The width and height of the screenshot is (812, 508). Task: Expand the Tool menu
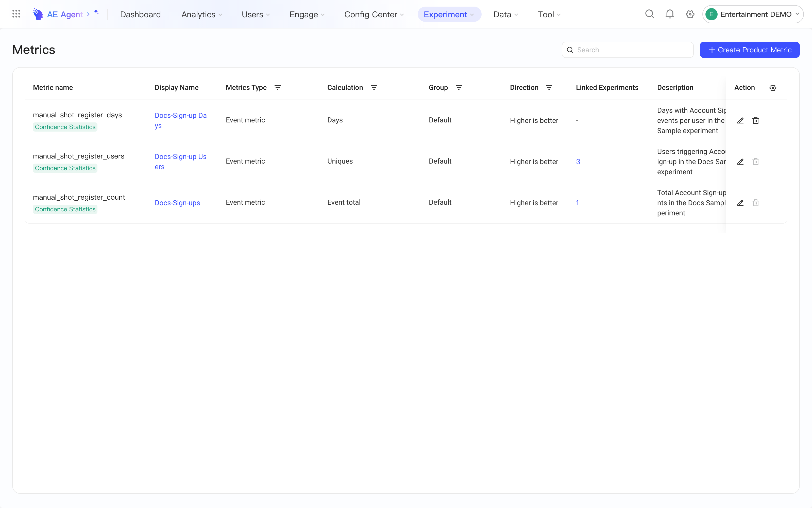point(549,14)
